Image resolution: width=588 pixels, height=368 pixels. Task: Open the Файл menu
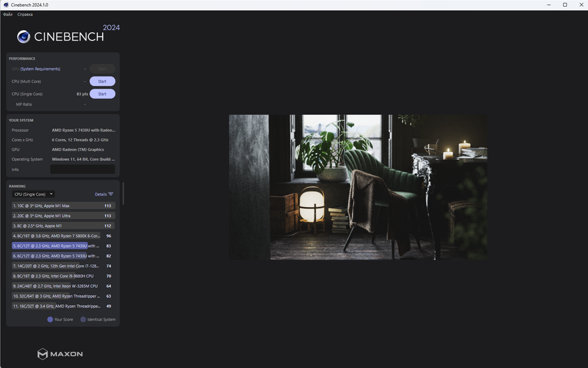click(7, 15)
